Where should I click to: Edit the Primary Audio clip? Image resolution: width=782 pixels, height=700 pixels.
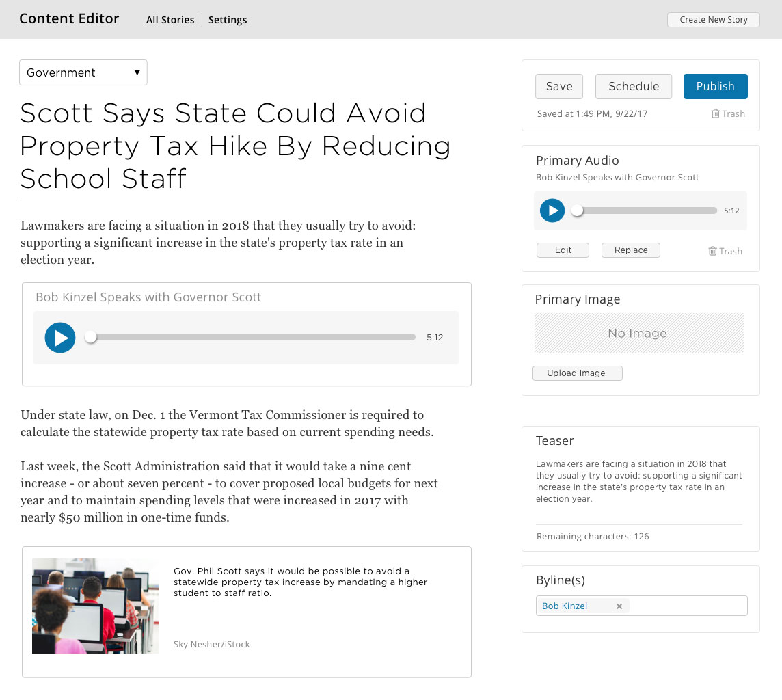(x=563, y=250)
